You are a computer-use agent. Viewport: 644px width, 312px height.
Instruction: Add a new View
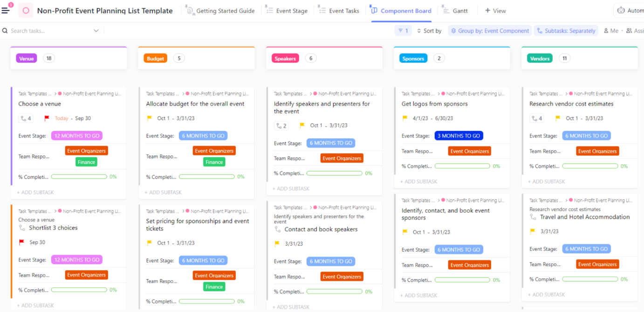(495, 11)
